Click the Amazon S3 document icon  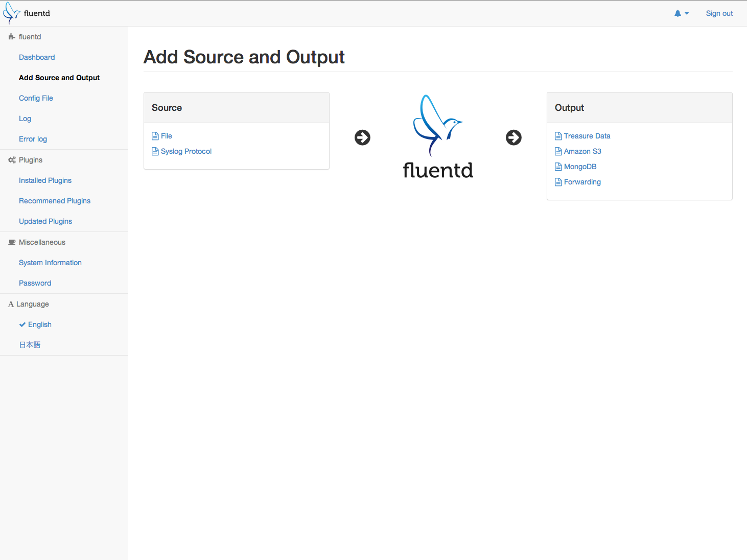click(x=558, y=151)
